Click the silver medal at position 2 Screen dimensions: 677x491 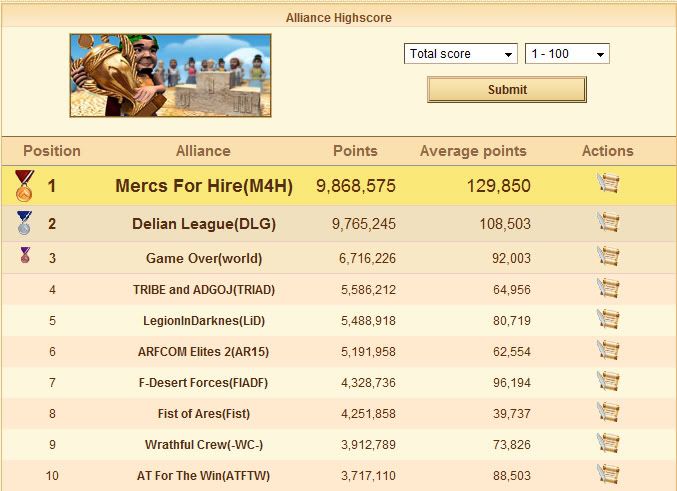tap(24, 223)
